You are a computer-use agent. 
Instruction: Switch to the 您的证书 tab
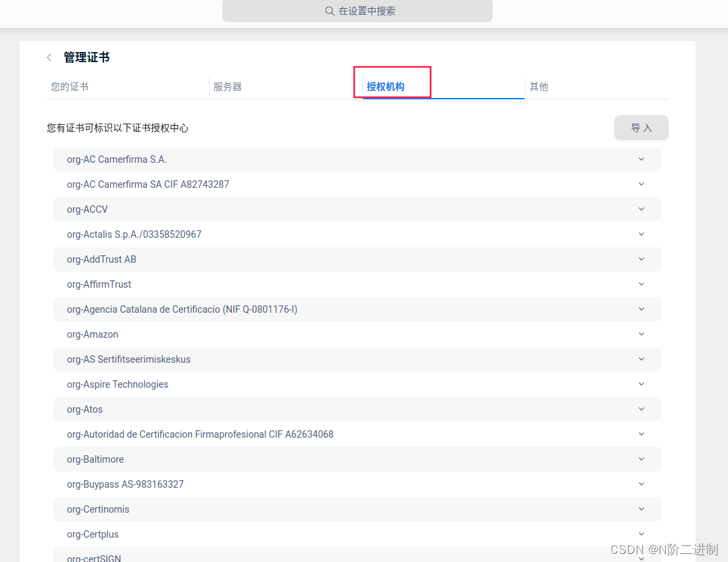click(70, 86)
